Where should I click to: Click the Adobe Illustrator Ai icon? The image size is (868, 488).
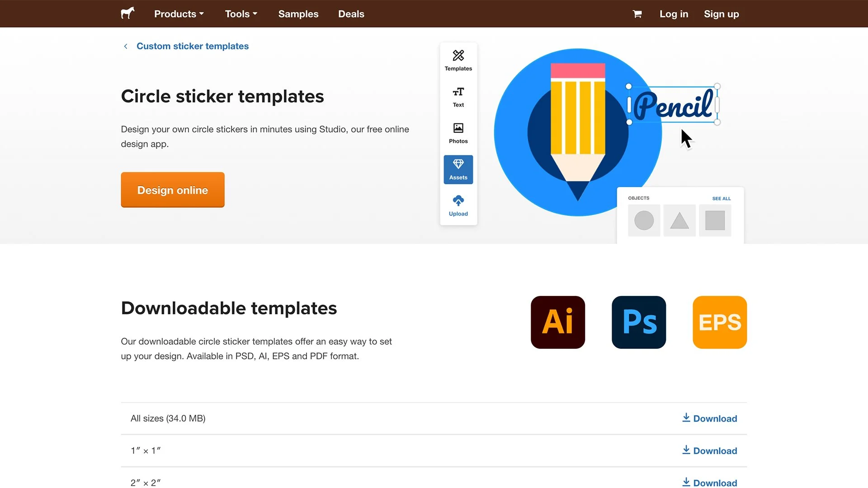[x=557, y=322]
